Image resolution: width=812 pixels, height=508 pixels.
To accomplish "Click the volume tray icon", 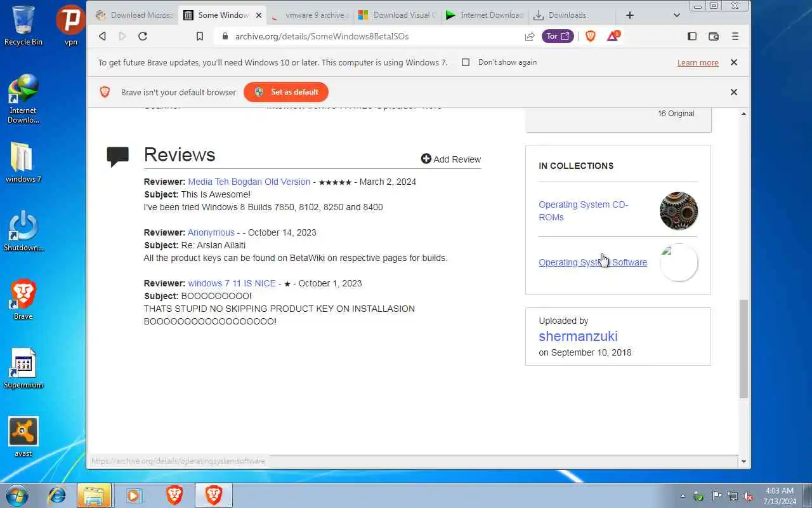I will [x=749, y=496].
